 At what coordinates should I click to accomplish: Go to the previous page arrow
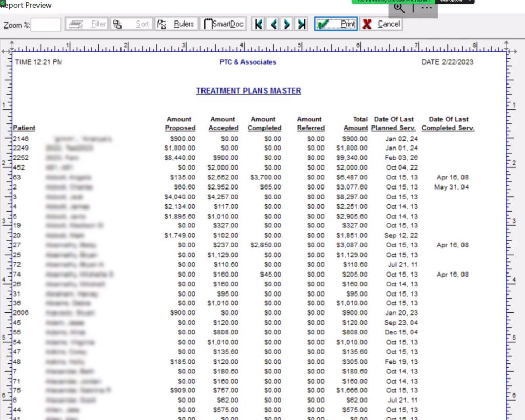click(x=273, y=24)
